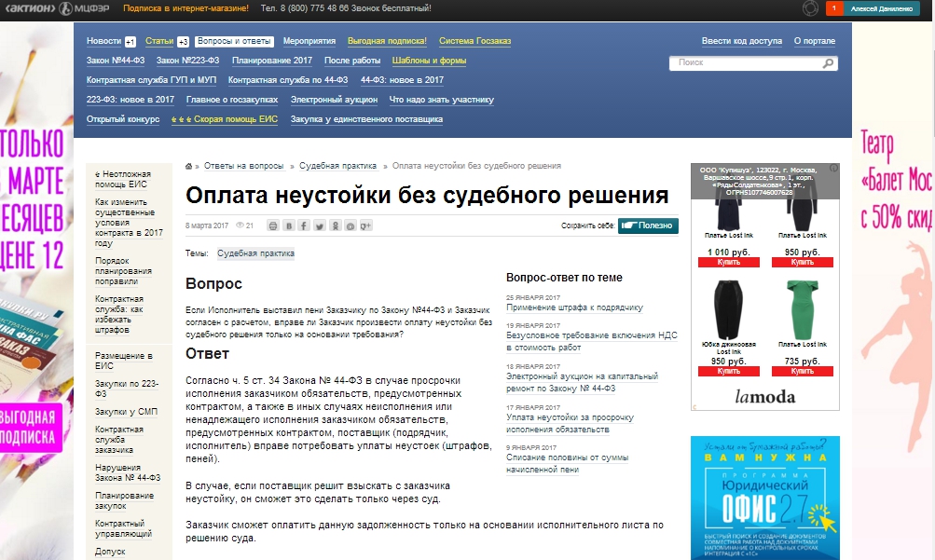Expand the Новости section counter
This screenshot has width=935, height=560.
(129, 39)
